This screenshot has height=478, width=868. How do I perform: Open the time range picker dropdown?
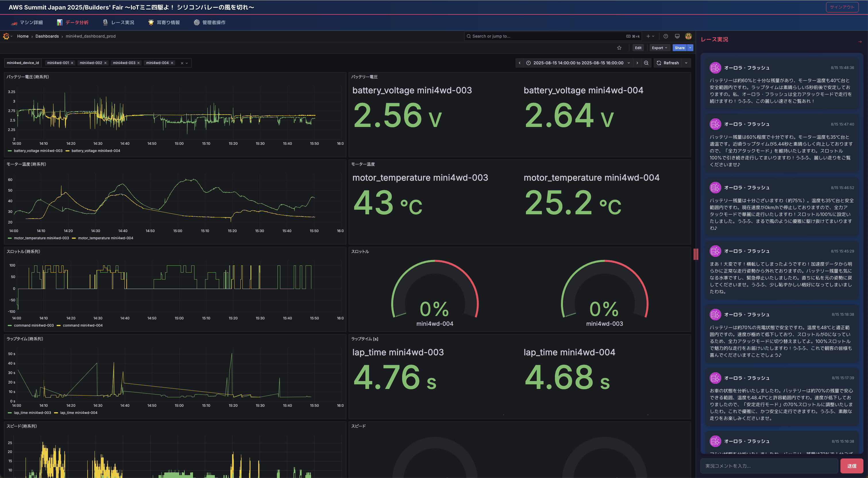(x=578, y=63)
